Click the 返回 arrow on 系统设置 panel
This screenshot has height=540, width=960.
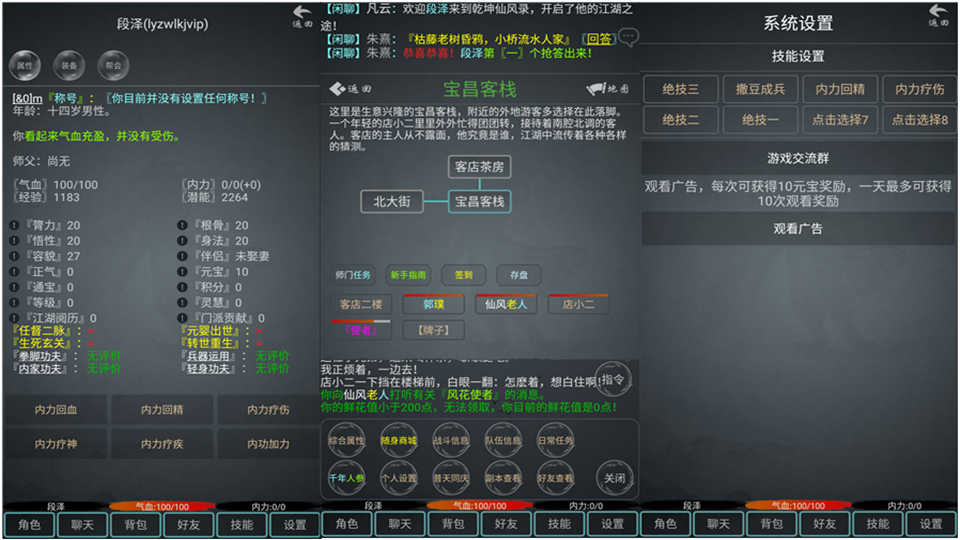click(x=938, y=16)
